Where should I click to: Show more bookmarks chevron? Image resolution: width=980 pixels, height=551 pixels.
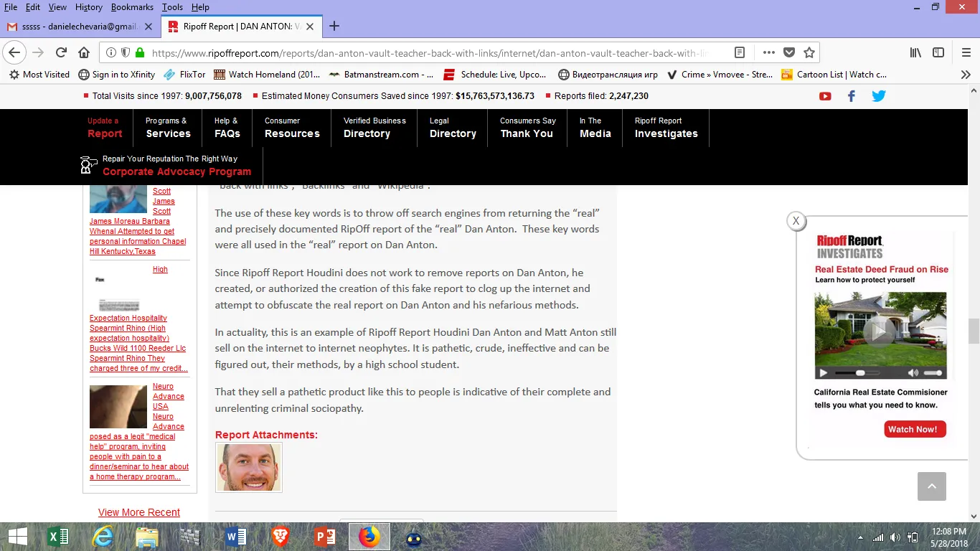click(966, 75)
